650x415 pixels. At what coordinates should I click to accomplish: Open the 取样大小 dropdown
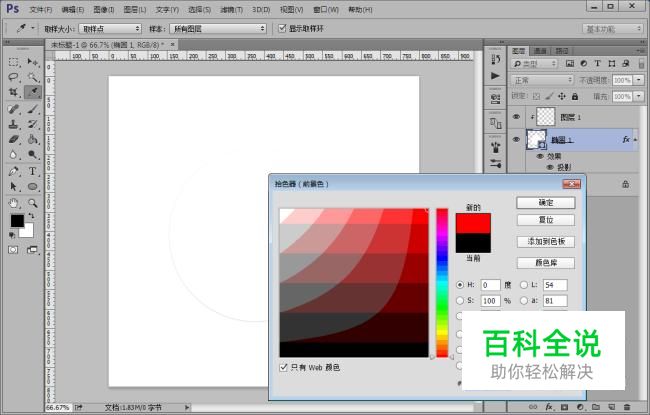coord(110,29)
